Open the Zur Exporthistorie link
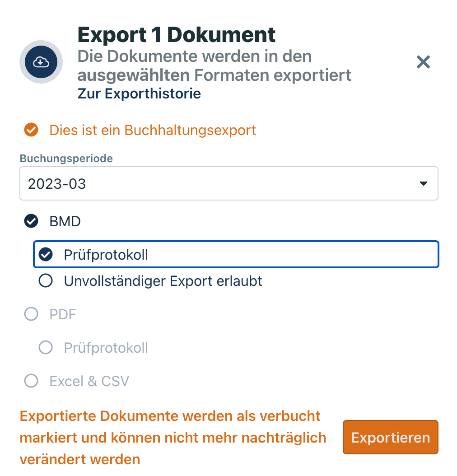Viewport: 457px width, 476px height. [x=139, y=93]
